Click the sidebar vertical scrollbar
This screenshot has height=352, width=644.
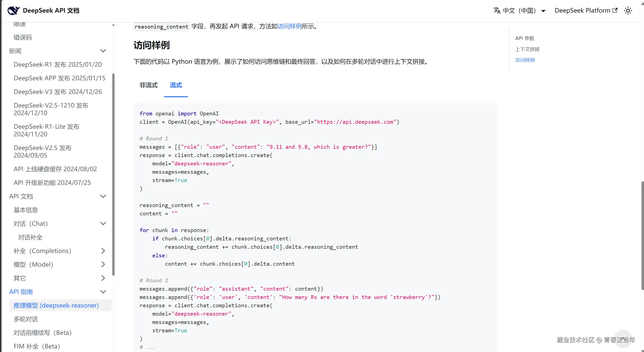click(113, 174)
